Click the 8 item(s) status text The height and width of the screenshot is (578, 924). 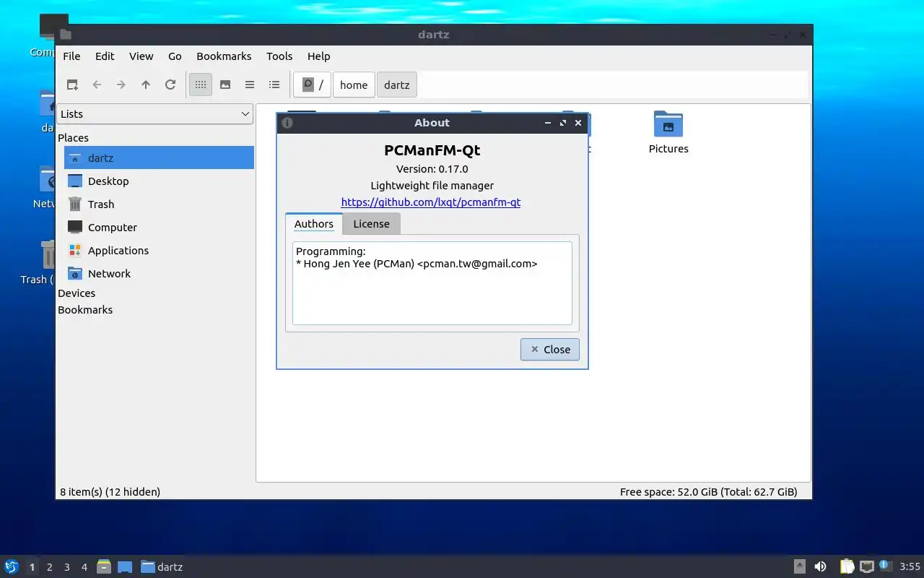pyautogui.click(x=110, y=492)
